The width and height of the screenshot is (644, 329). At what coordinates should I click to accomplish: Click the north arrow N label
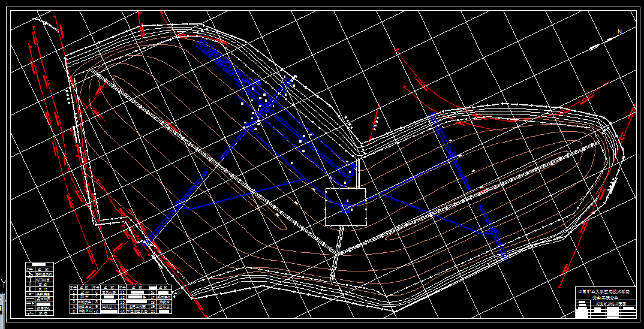(620, 32)
